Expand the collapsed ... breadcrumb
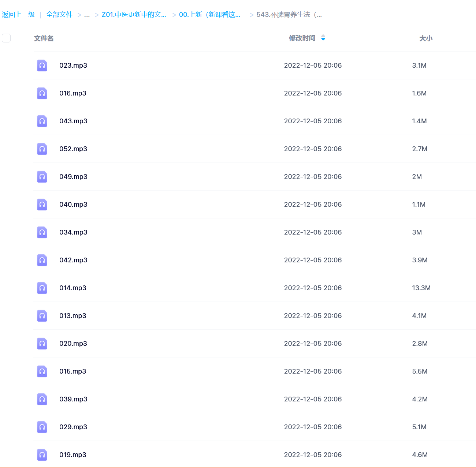This screenshot has width=476, height=468. pos(87,15)
